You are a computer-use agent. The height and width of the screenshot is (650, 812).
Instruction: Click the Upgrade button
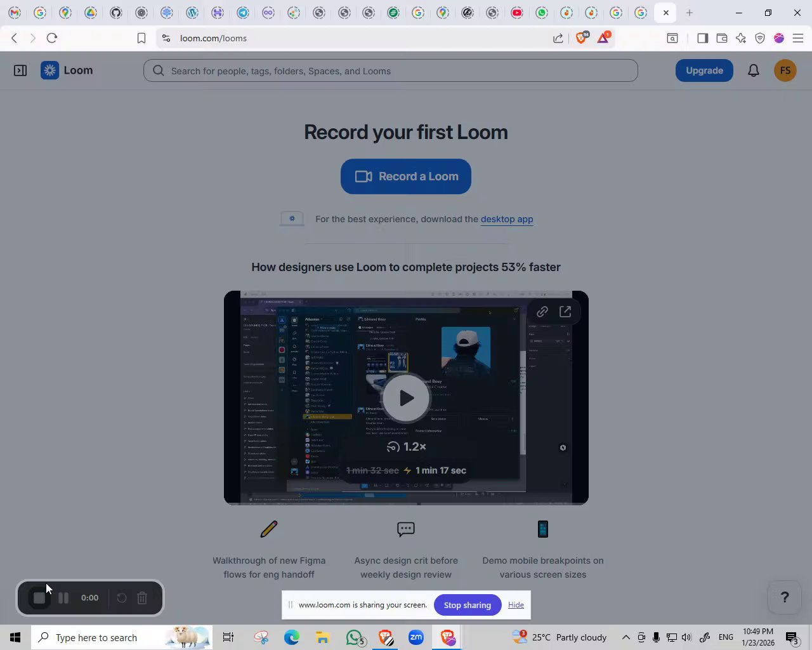704,70
